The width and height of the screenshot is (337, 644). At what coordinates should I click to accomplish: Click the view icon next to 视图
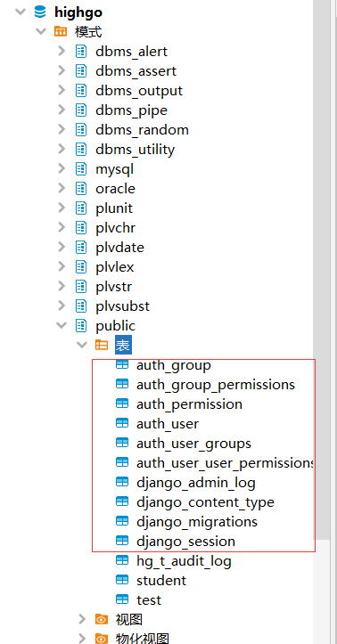pos(102,619)
